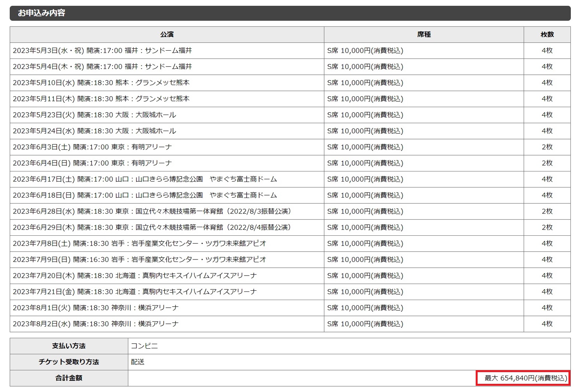This screenshot has width=579, height=392.
Task: Select the 2023年6月28日 国立代々木競技場 performance
Action: coord(153,211)
